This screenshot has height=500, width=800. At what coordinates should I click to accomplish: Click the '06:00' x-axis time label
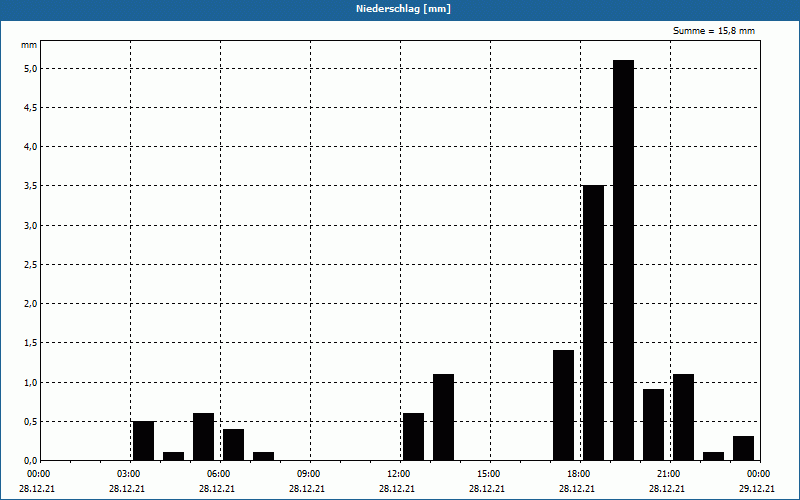point(219,474)
